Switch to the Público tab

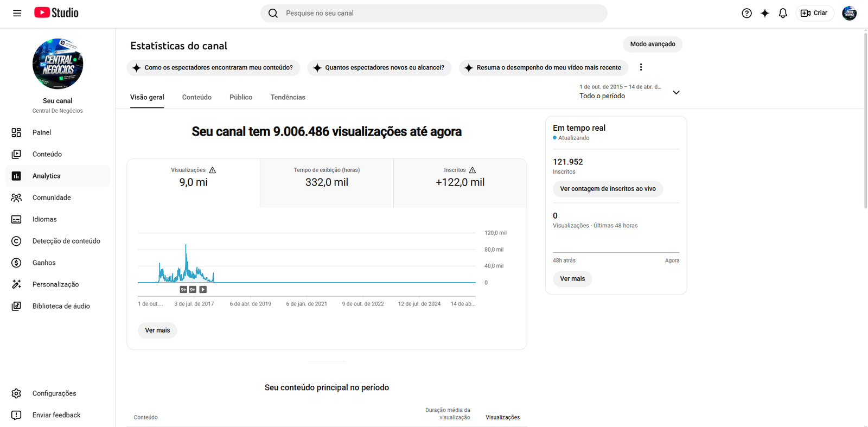[x=241, y=97]
